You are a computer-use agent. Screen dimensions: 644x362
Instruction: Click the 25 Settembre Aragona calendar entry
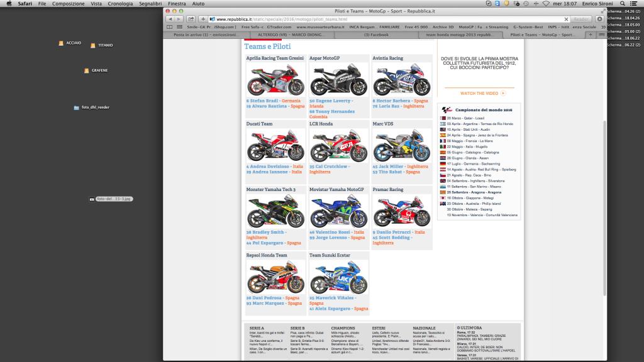click(x=470, y=192)
